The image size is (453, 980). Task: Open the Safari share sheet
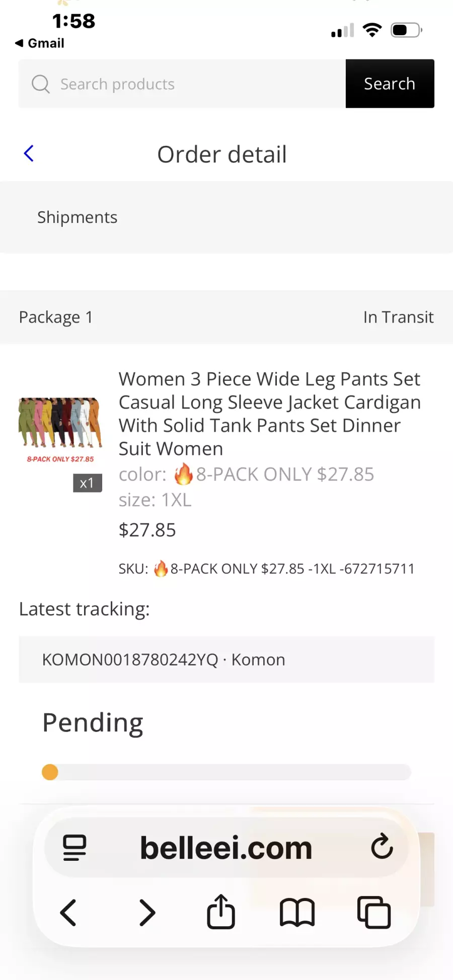point(221,912)
